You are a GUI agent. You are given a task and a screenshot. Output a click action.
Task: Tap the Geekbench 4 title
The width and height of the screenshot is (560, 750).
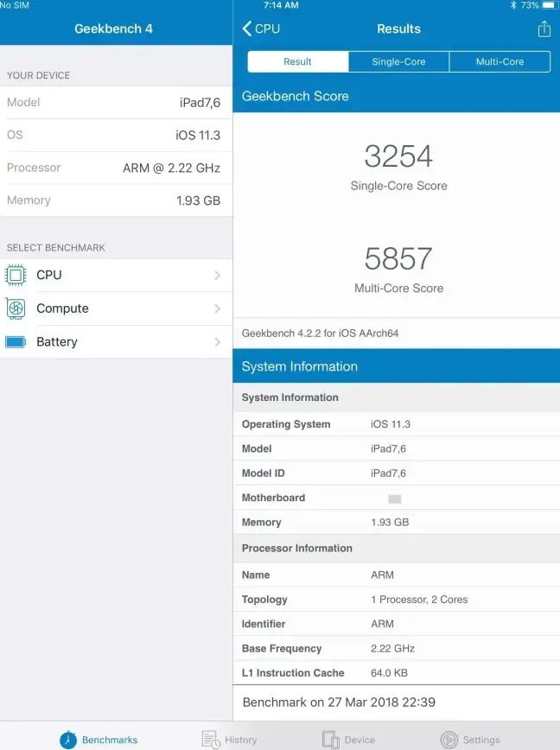click(x=113, y=29)
